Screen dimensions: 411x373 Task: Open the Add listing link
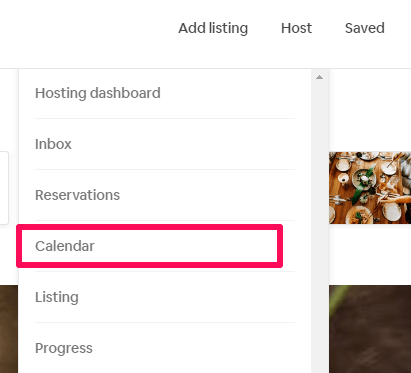pos(213,28)
